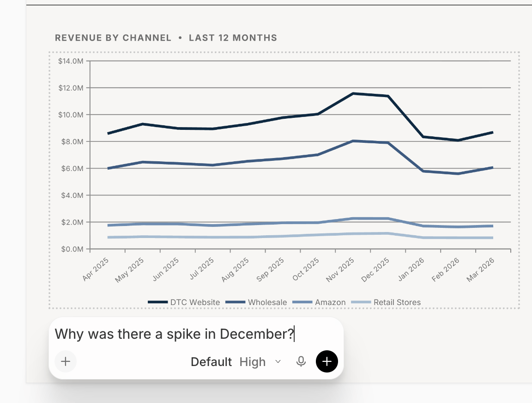The image size is (532, 403).
Task: Click the Wholesale line peak at Nov 2025
Action: 353,141
